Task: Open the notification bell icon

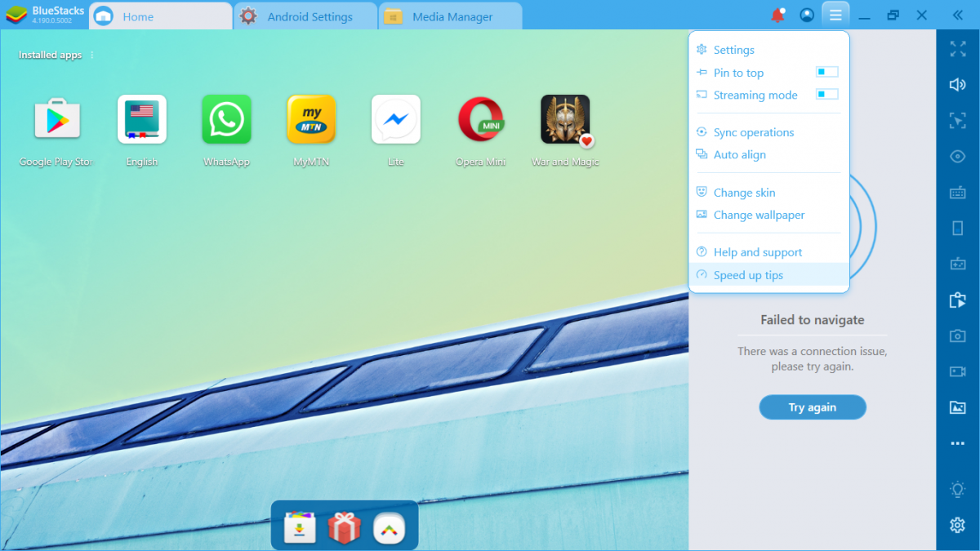Action: tap(777, 16)
